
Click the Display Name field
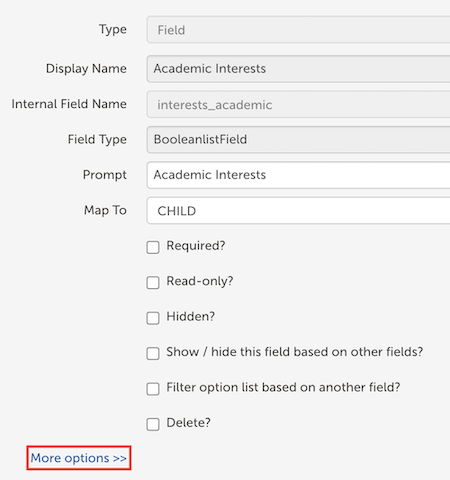click(298, 69)
